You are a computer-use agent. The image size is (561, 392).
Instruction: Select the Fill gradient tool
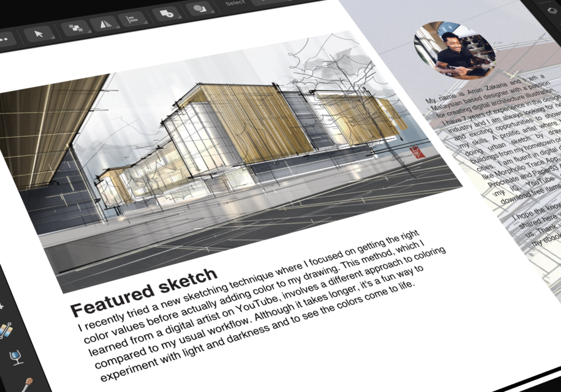[x=5, y=331]
